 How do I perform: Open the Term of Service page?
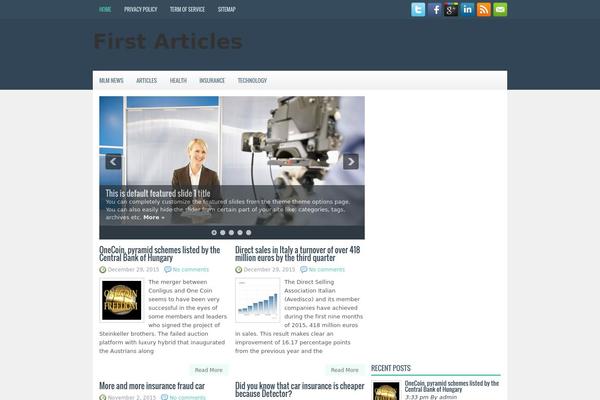[187, 10]
